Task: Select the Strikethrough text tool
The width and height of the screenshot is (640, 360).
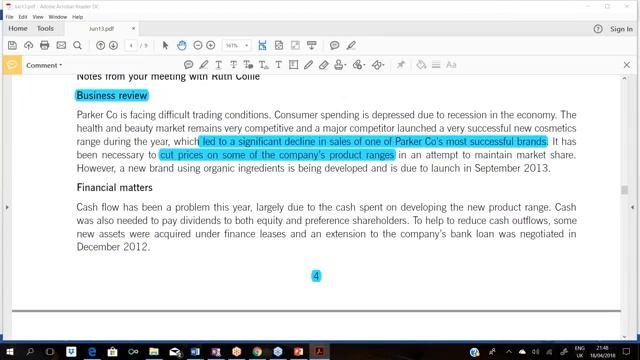Action: pyautogui.click(x=233, y=65)
